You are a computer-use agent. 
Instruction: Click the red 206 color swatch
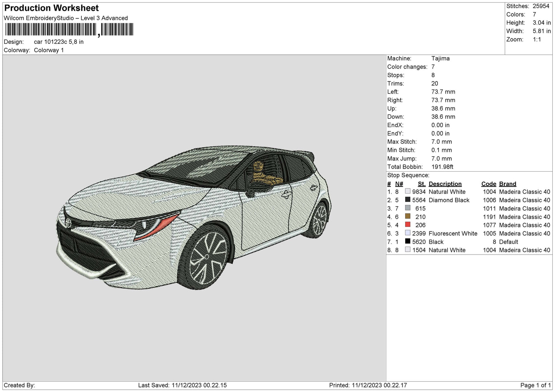pos(408,225)
